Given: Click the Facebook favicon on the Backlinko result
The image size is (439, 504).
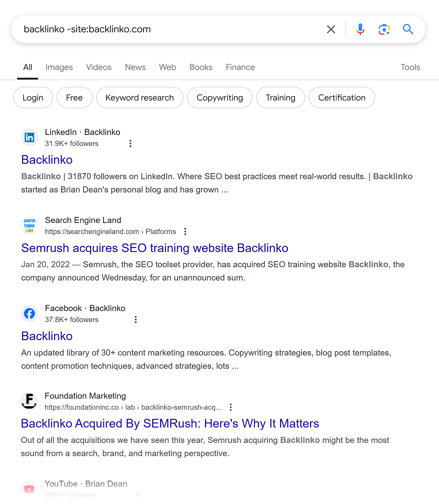Looking at the screenshot, I should click(x=29, y=313).
